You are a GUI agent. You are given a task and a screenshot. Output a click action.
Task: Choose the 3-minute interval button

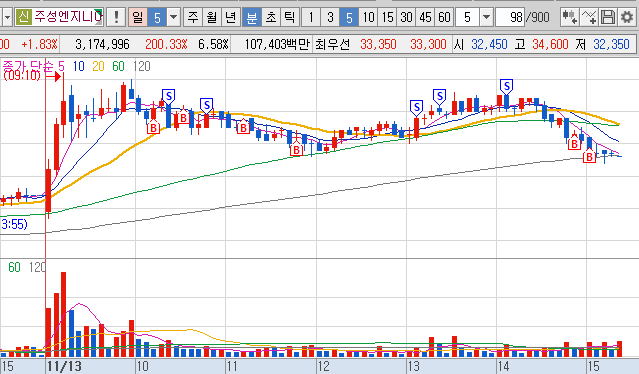click(330, 18)
